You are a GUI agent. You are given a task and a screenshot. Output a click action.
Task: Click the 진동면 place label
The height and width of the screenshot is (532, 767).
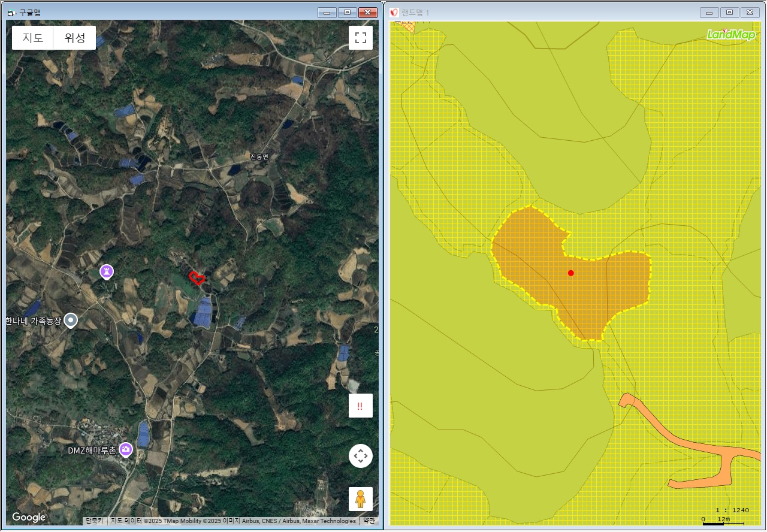click(x=259, y=157)
